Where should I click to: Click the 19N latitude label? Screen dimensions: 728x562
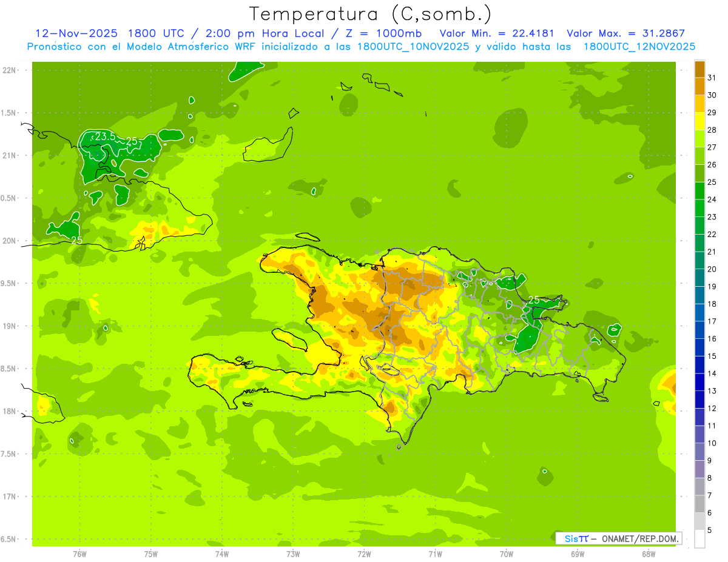[9, 326]
